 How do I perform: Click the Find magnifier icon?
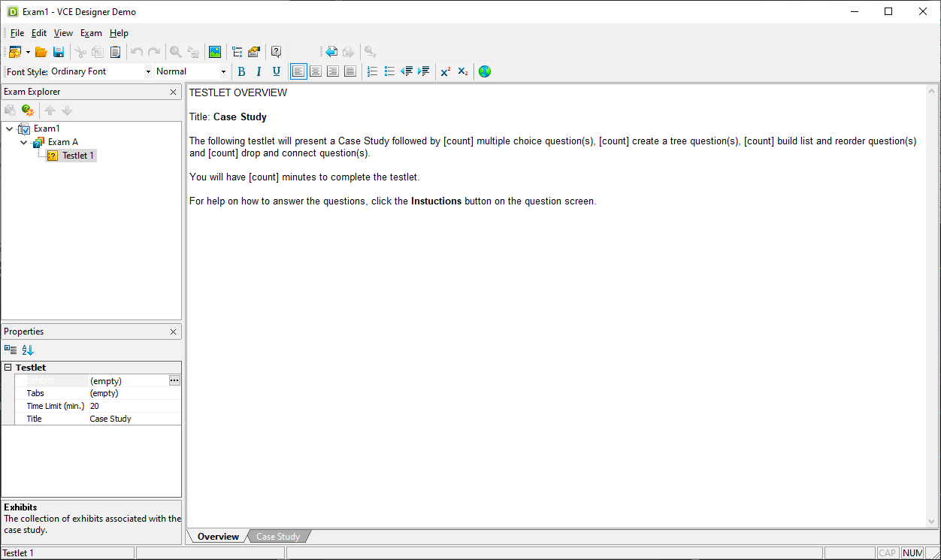pyautogui.click(x=176, y=52)
